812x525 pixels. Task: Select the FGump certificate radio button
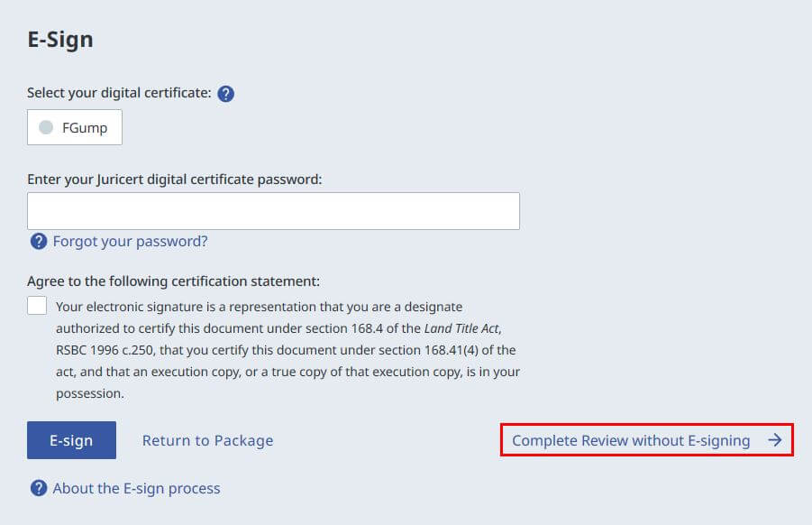click(46, 127)
